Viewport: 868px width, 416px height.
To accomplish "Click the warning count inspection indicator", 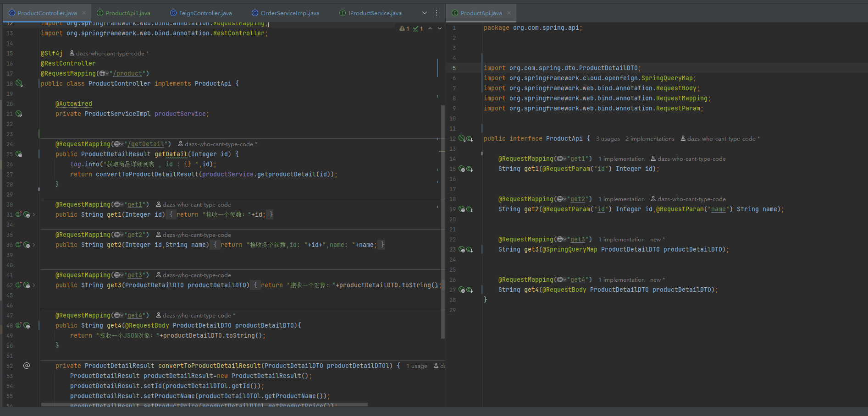I will [x=404, y=28].
